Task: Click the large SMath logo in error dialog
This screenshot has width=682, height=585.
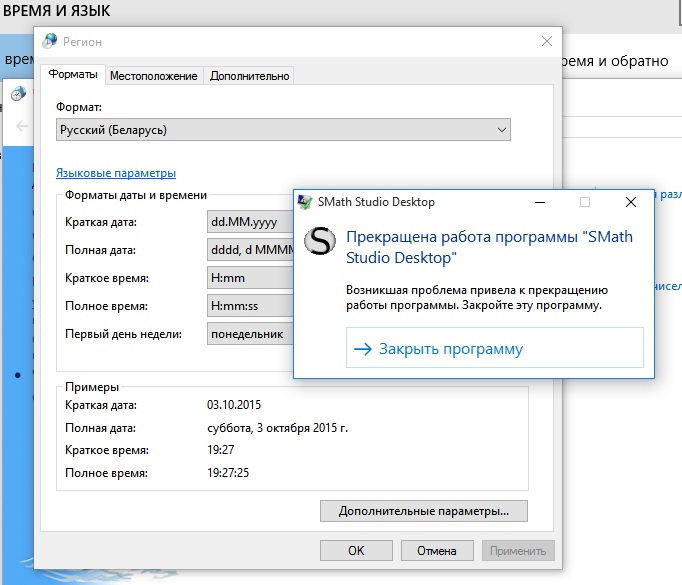Action: point(320,244)
